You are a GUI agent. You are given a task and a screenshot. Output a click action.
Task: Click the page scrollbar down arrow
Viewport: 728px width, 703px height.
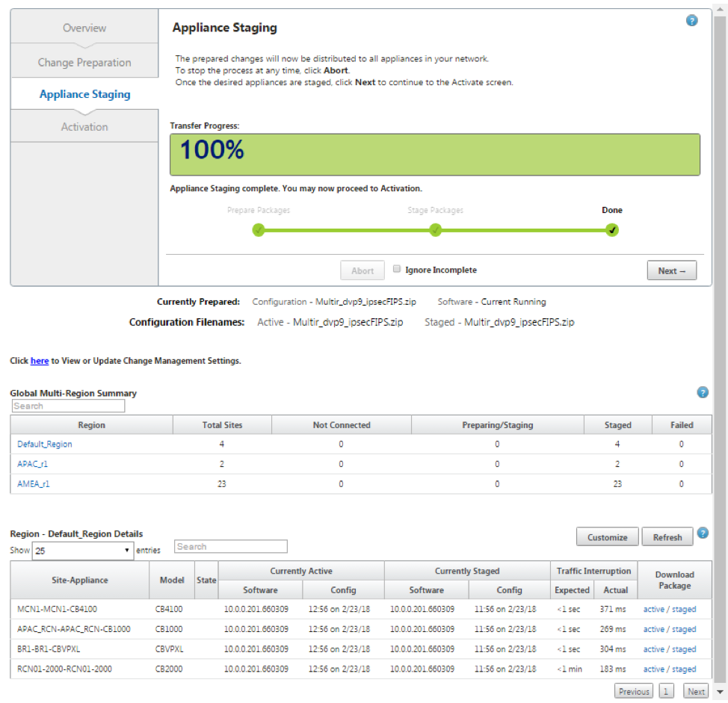coord(720,692)
